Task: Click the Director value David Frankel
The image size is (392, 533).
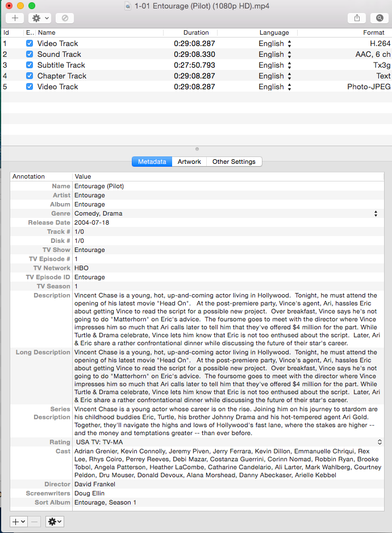Action: click(95, 484)
